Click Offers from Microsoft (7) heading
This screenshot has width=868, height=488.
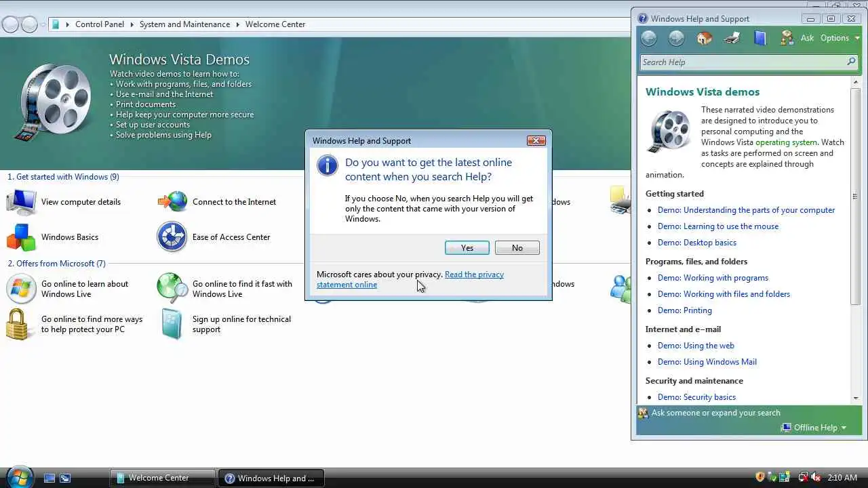(x=56, y=264)
